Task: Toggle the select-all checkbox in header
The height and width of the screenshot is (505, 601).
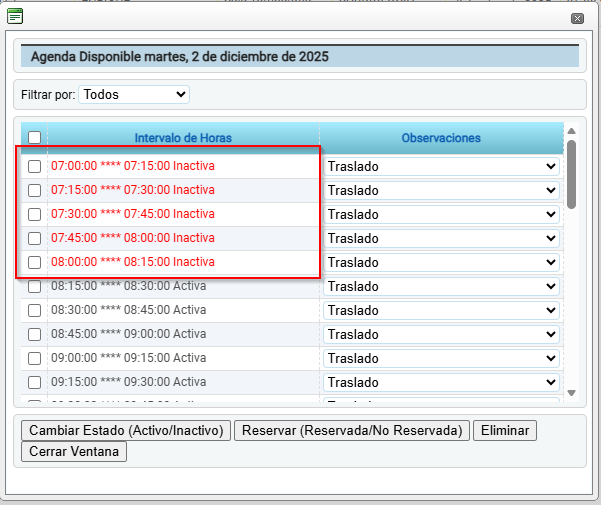Action: 34,138
